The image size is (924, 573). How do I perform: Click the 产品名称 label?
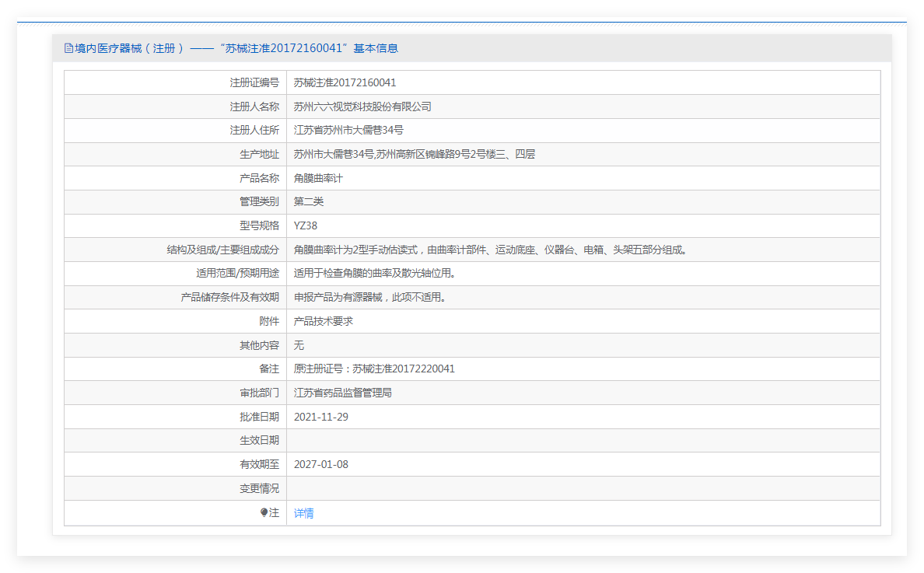pyautogui.click(x=259, y=179)
